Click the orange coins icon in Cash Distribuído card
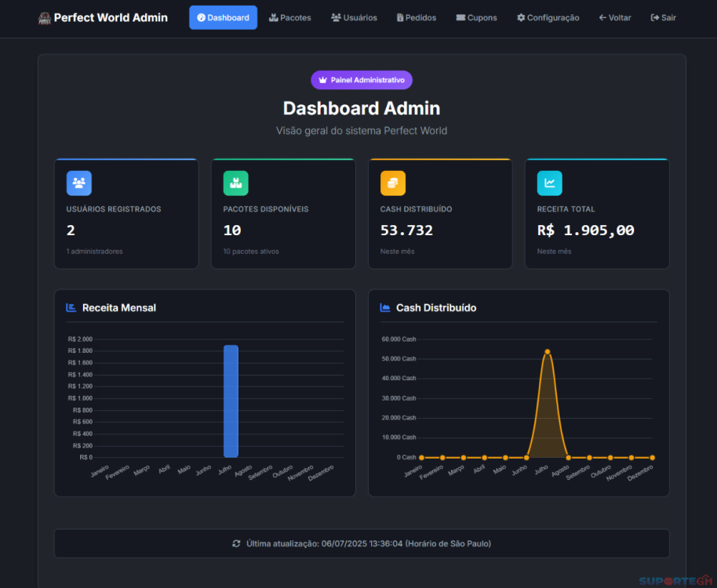 (x=393, y=183)
